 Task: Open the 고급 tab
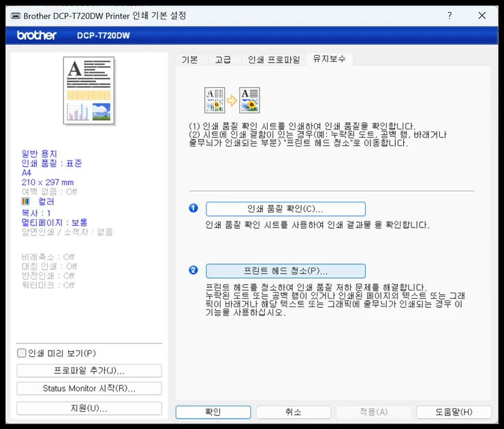223,60
